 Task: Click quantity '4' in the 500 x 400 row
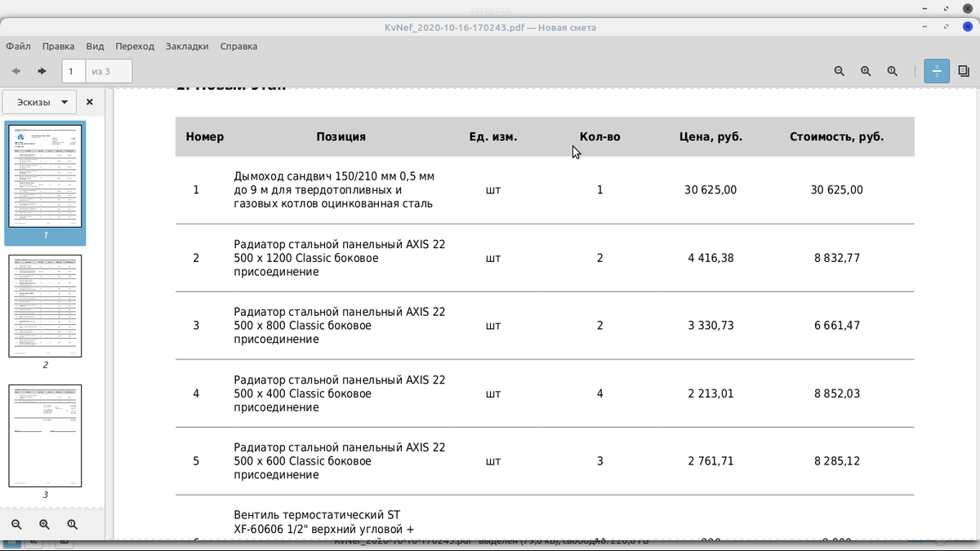(x=600, y=393)
